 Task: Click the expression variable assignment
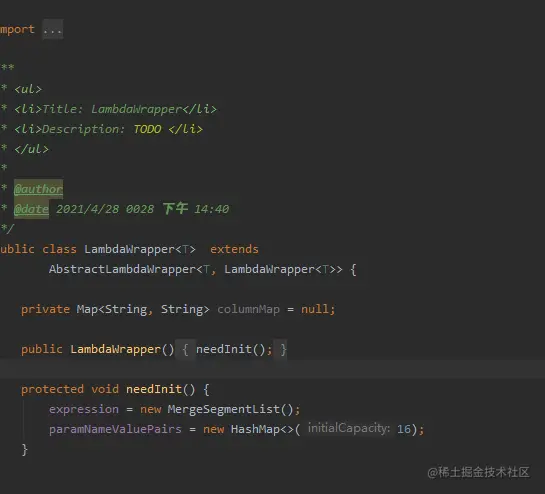(84, 409)
